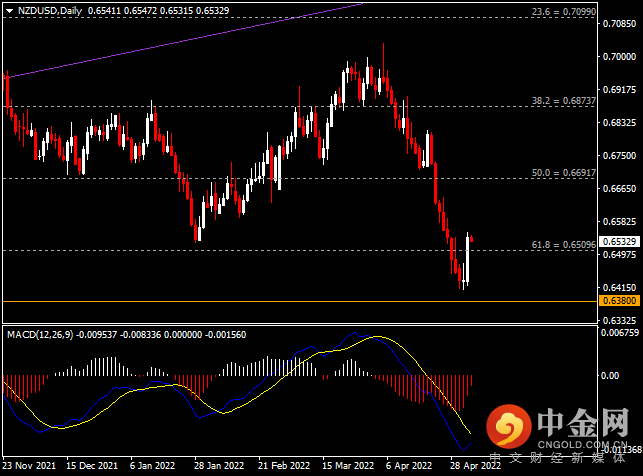Select the 50.0 = 0.66917 Fibonacci label
This screenshot has width=643, height=476.
click(564, 173)
